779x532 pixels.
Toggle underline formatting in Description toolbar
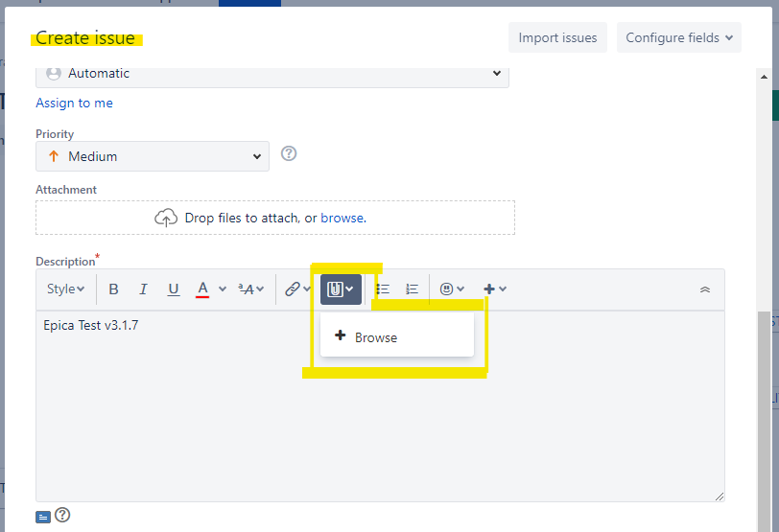tap(173, 289)
